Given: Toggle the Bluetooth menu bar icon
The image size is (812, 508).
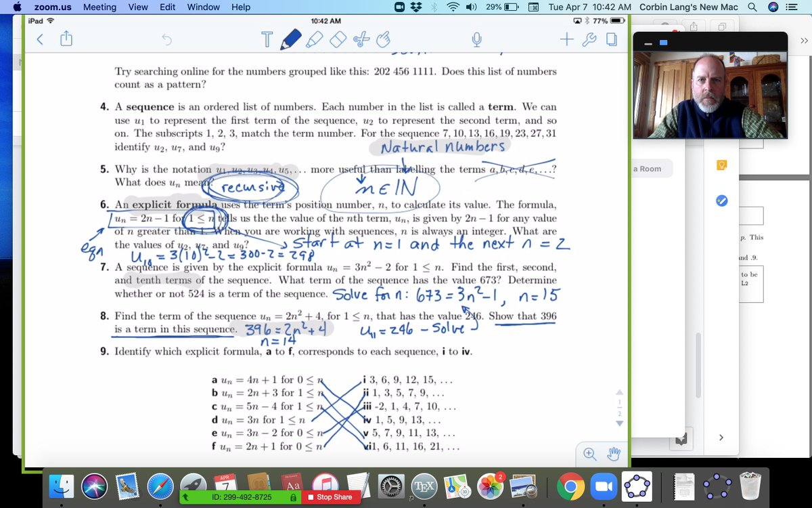Looking at the screenshot, I should tap(434, 7).
